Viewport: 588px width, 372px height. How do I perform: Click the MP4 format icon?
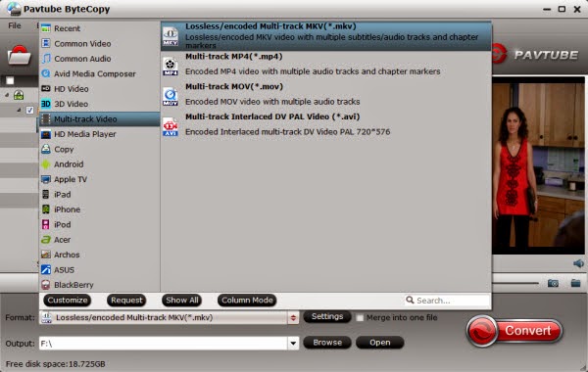[x=171, y=67]
